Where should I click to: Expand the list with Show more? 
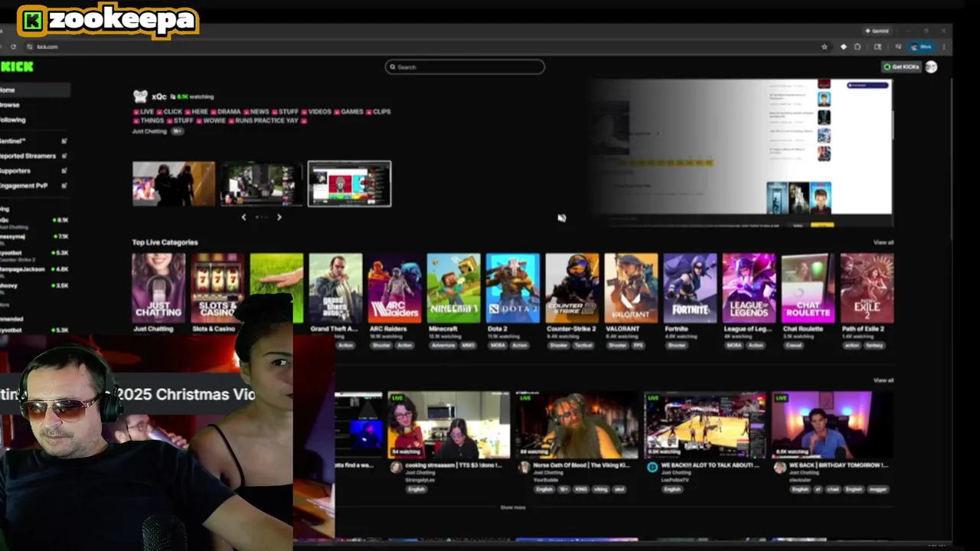tap(513, 507)
